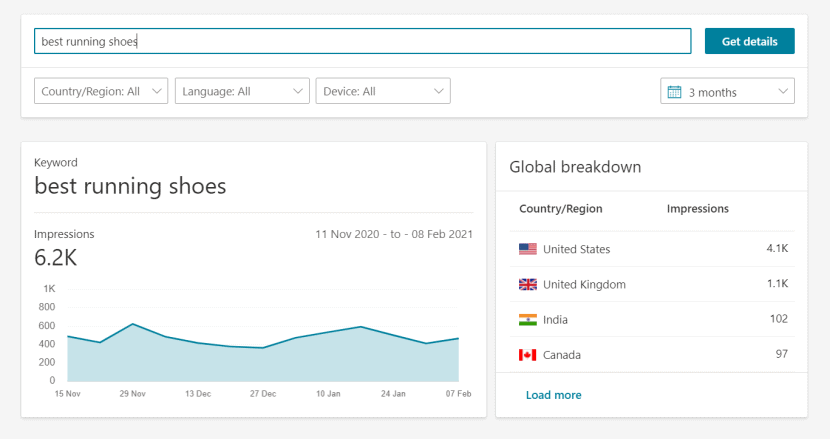The height and width of the screenshot is (439, 830).
Task: Click the 15 Nov x-axis label
Action: pos(68,394)
